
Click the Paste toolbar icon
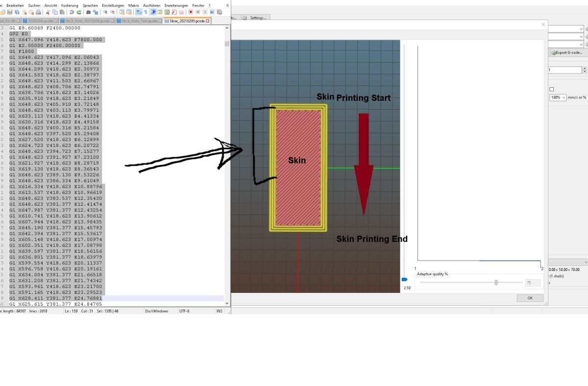[62, 12]
